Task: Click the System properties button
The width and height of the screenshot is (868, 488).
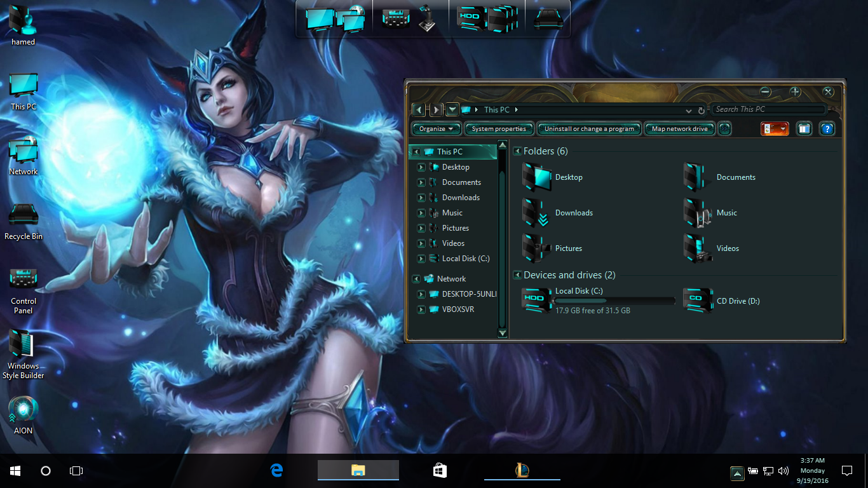Action: pos(499,129)
